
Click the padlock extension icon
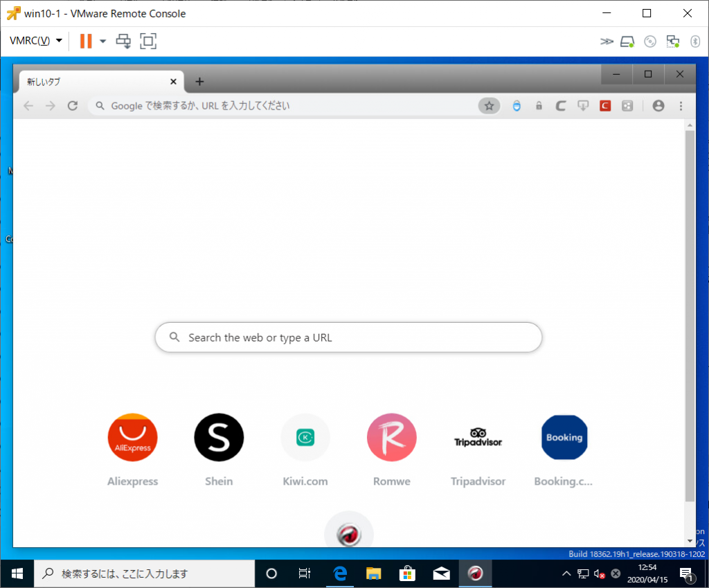(x=539, y=106)
